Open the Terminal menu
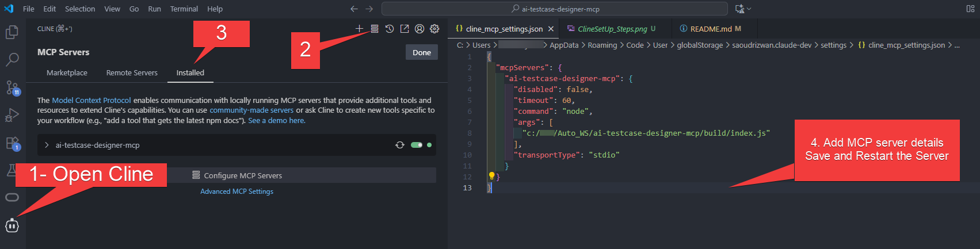 point(184,9)
